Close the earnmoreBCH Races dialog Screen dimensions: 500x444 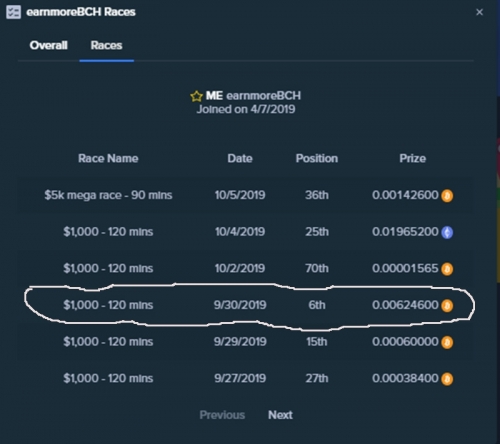[479, 12]
